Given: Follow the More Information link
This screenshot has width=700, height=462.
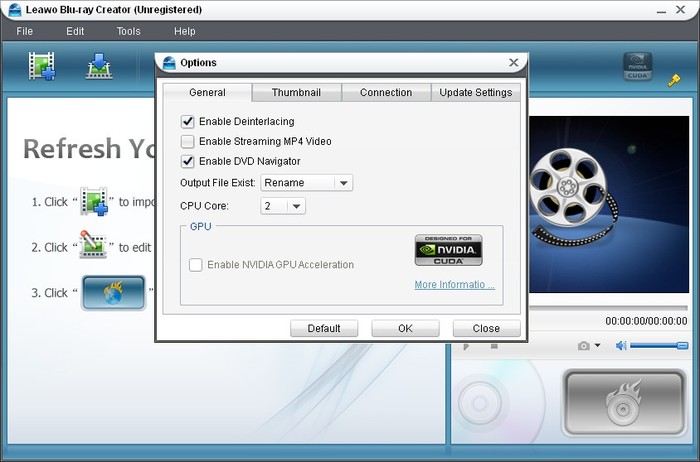Looking at the screenshot, I should point(454,285).
